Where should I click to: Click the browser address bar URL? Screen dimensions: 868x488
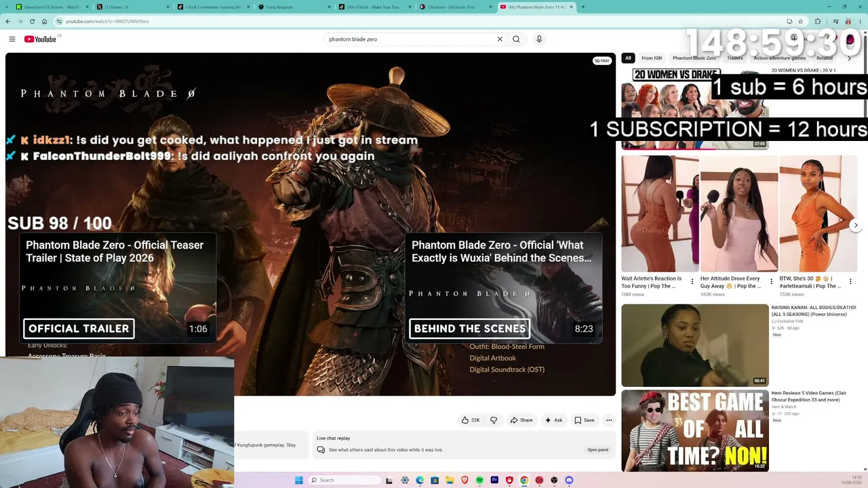[107, 21]
